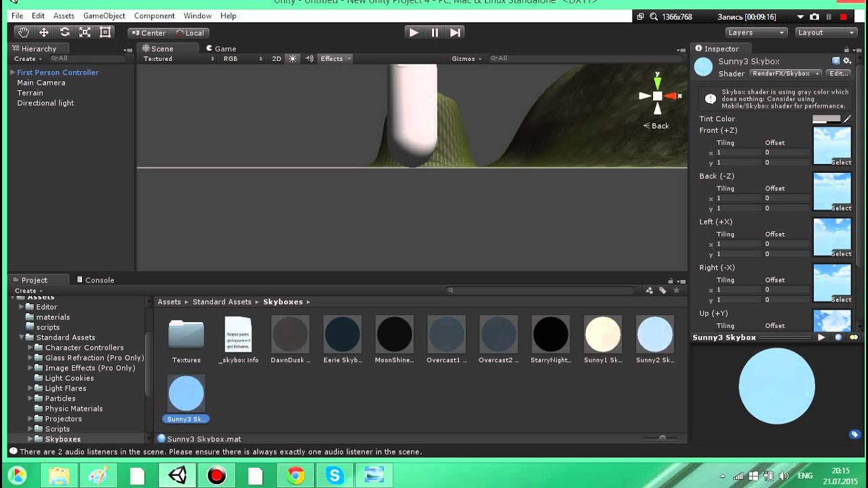Advance one frame with Step button
The height and width of the screenshot is (488, 868).
point(455,32)
